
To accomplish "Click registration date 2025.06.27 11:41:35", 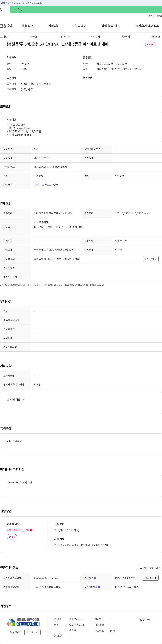I will tap(46, 578).
